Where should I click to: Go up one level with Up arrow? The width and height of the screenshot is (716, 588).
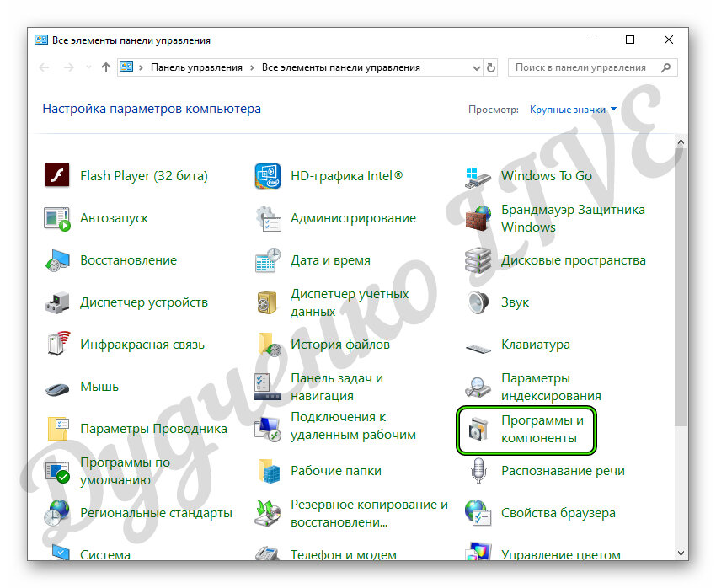[x=106, y=67]
